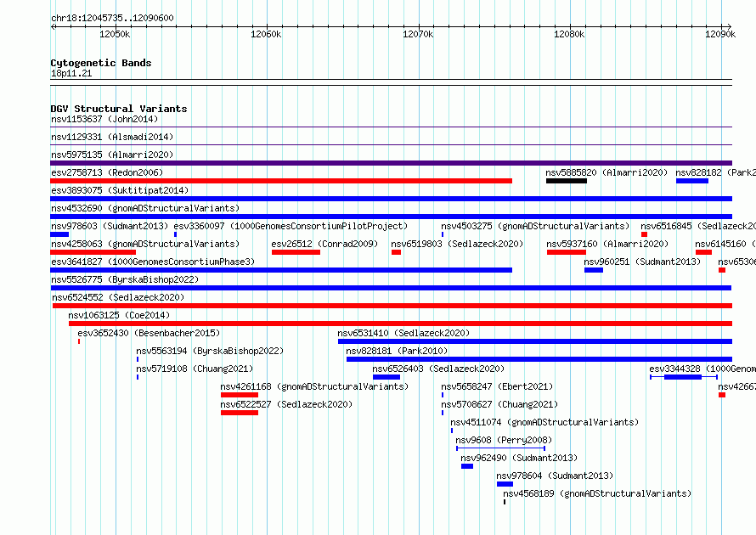Screen dimensions: 756x535
Task: Click the 12080k ruler position
Action: click(569, 34)
